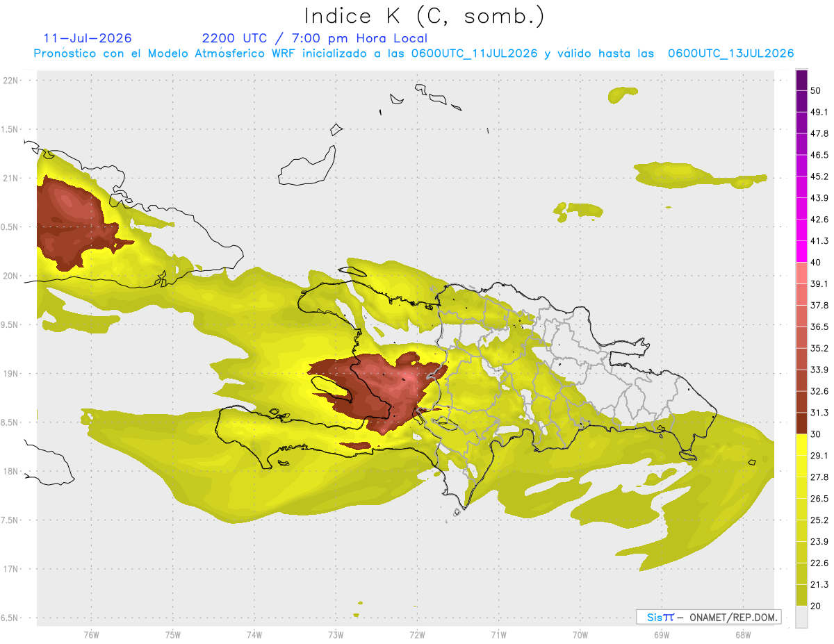
Task: Click the "Indice K (C, somb.)" title
Action: coord(425,15)
